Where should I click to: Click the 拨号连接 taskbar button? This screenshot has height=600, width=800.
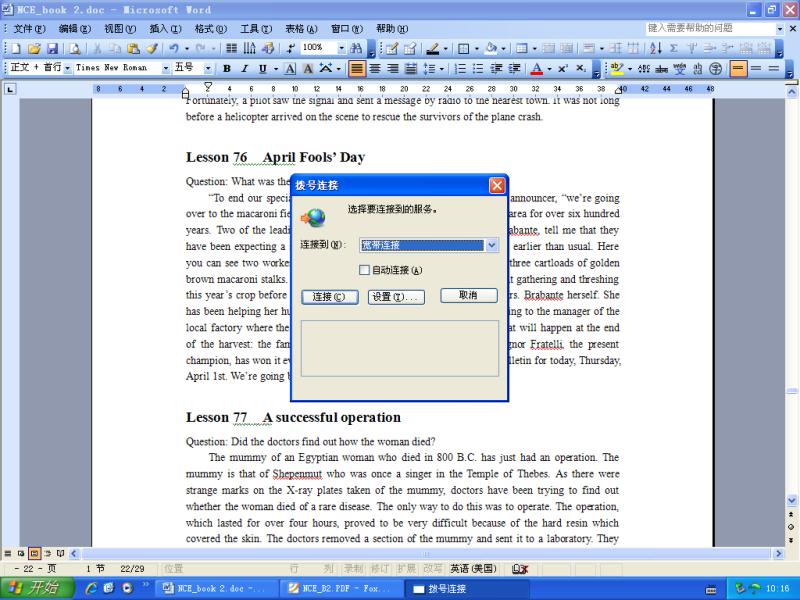tap(467, 589)
